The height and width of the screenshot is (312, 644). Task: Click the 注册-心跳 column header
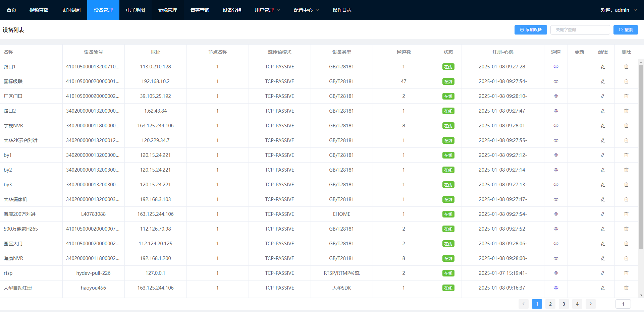[x=503, y=52]
